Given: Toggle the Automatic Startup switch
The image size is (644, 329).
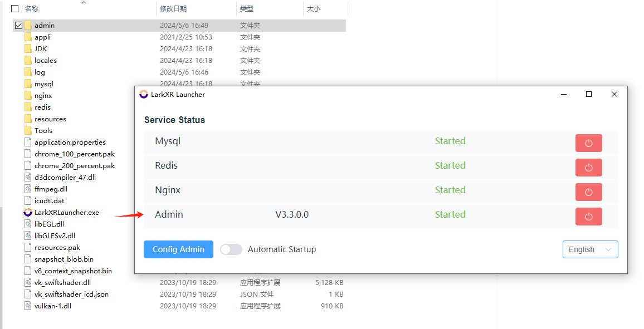Looking at the screenshot, I should pyautogui.click(x=231, y=249).
